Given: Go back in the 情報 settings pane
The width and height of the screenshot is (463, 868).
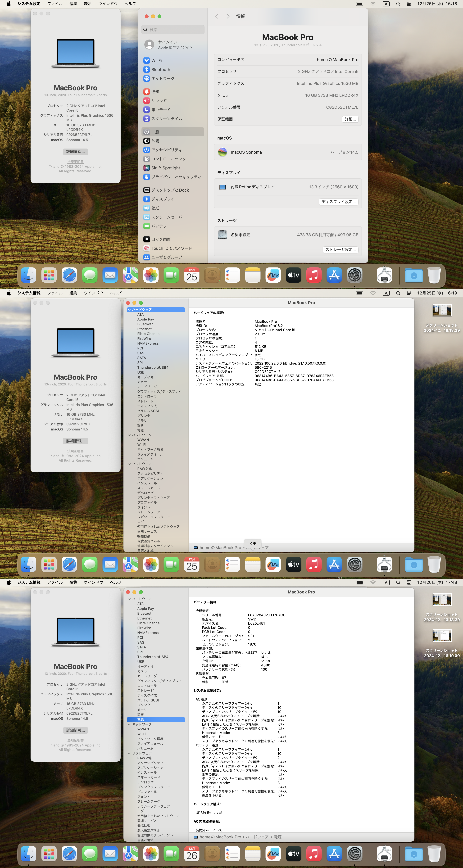Looking at the screenshot, I should (x=217, y=16).
